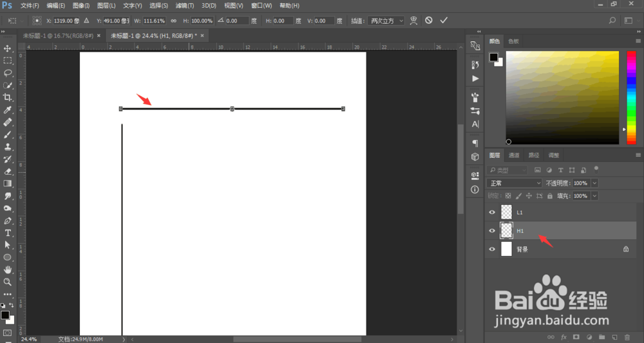Screen dimensions: 644x343
Task: Select the Brush tool
Action: [7, 135]
